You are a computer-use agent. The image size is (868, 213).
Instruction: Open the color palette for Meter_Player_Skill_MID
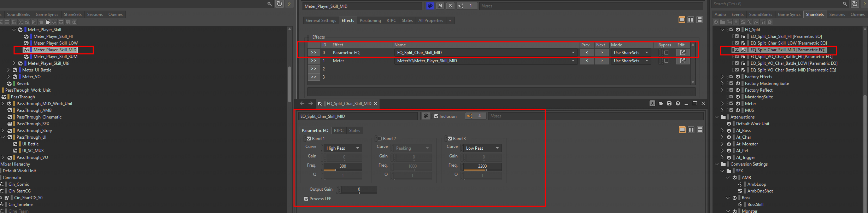(x=430, y=6)
